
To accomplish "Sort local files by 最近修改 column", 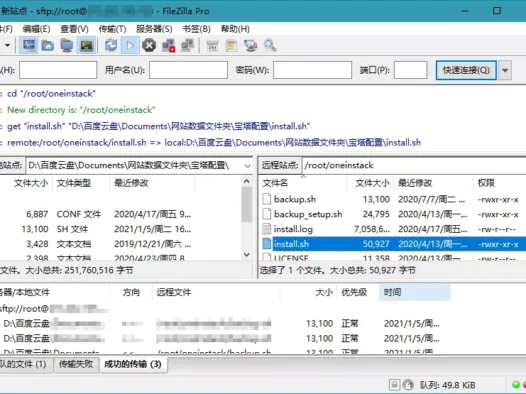I will (x=152, y=183).
